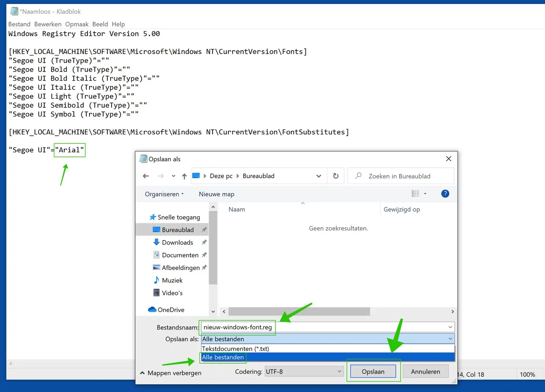Click file list scroll left arrow
The width and height of the screenshot is (545, 392).
click(224, 311)
